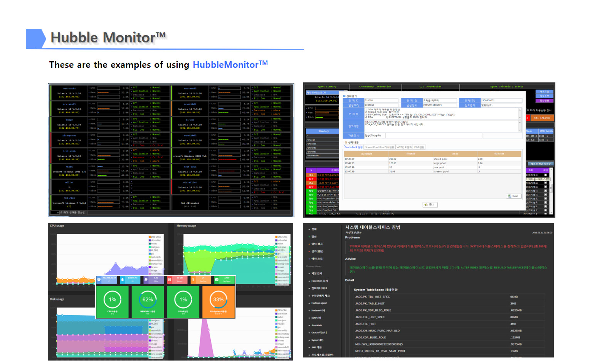Select the SharedPool Row tab

click(x=380, y=147)
